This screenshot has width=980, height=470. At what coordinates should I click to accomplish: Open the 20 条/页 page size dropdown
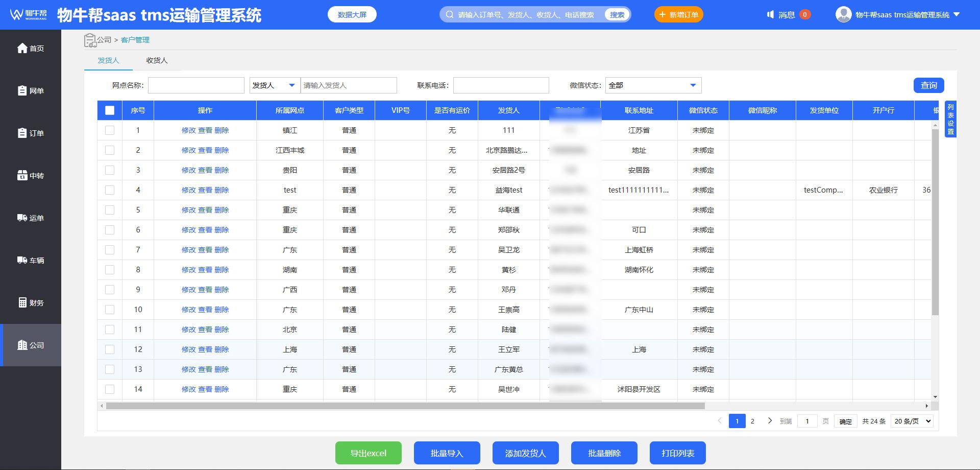coord(913,421)
